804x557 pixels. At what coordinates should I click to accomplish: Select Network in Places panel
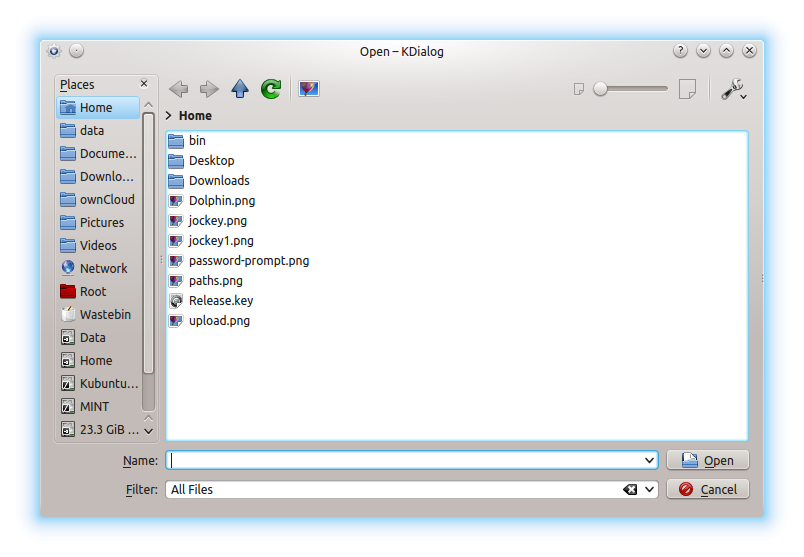(x=103, y=268)
